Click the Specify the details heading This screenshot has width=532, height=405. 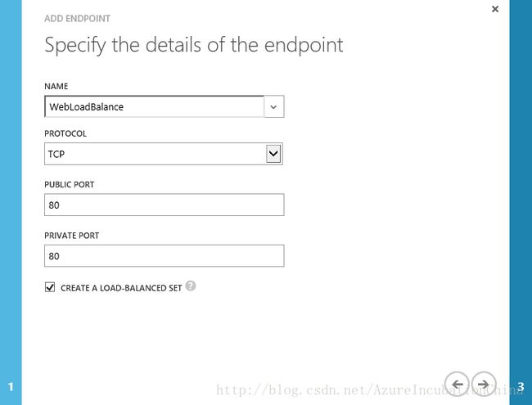click(194, 46)
